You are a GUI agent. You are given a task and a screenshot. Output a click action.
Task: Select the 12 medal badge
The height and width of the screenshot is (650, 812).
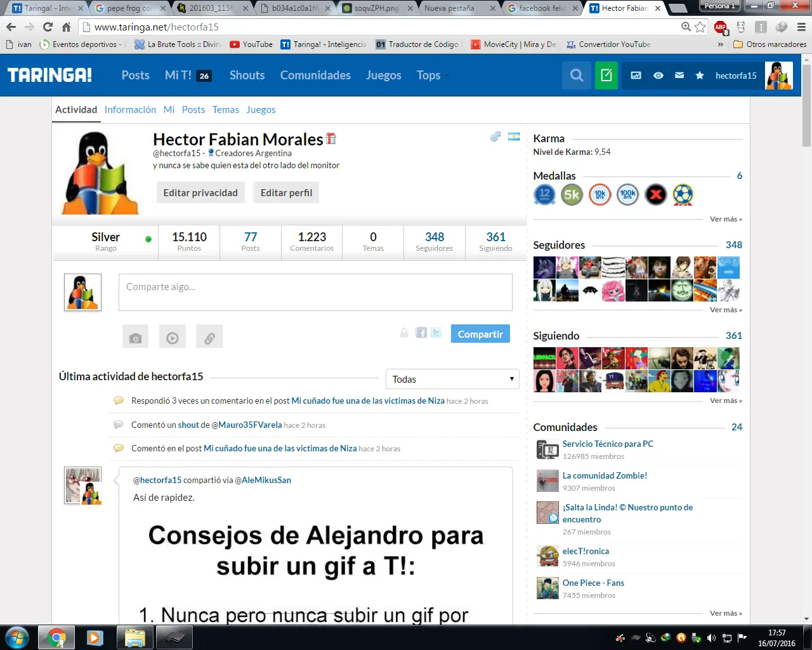(x=544, y=195)
